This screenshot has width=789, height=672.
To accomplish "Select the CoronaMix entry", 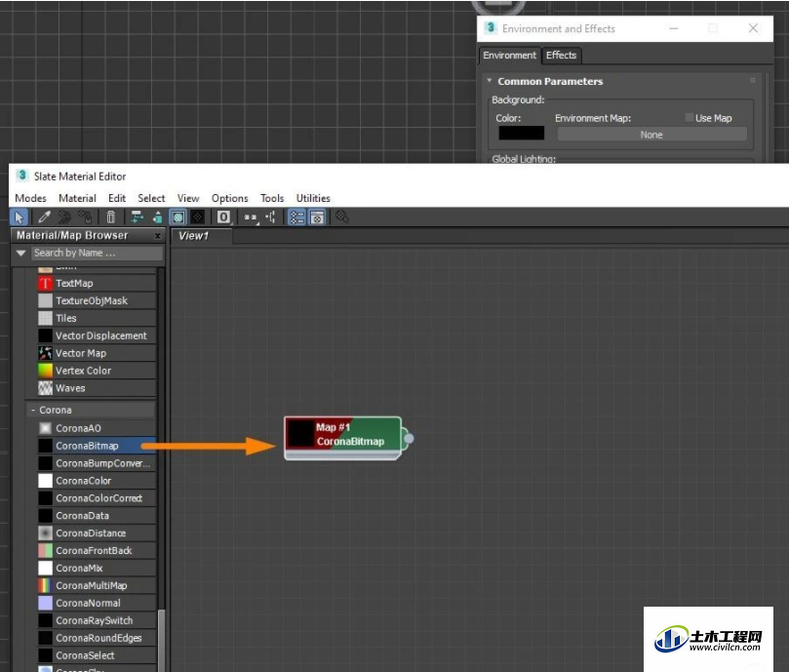I will pos(97,569).
